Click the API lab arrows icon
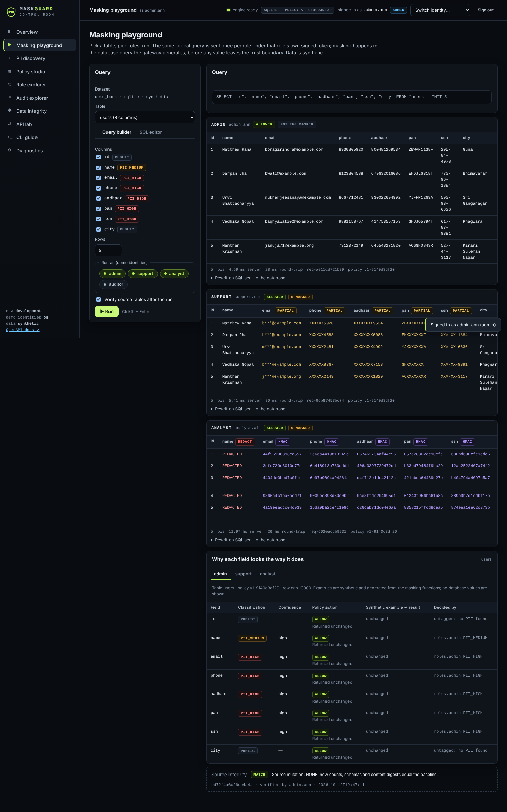The height and width of the screenshot is (812, 507). pos(10,124)
